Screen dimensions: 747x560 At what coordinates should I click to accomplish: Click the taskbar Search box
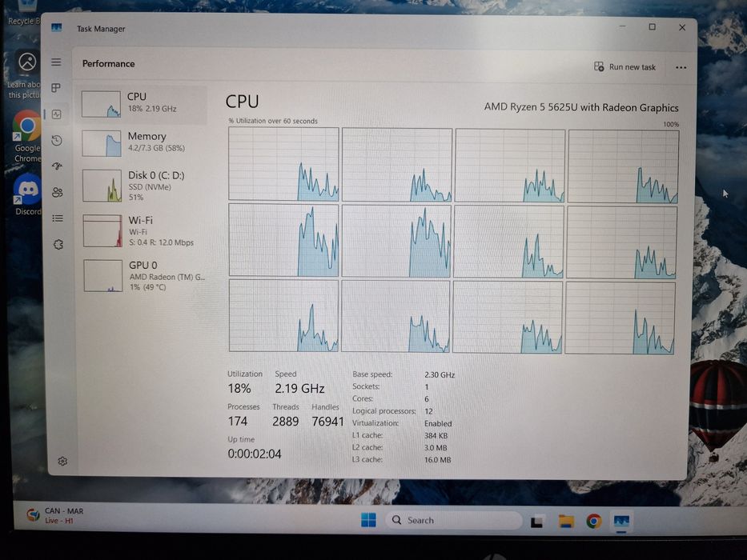coord(455,520)
